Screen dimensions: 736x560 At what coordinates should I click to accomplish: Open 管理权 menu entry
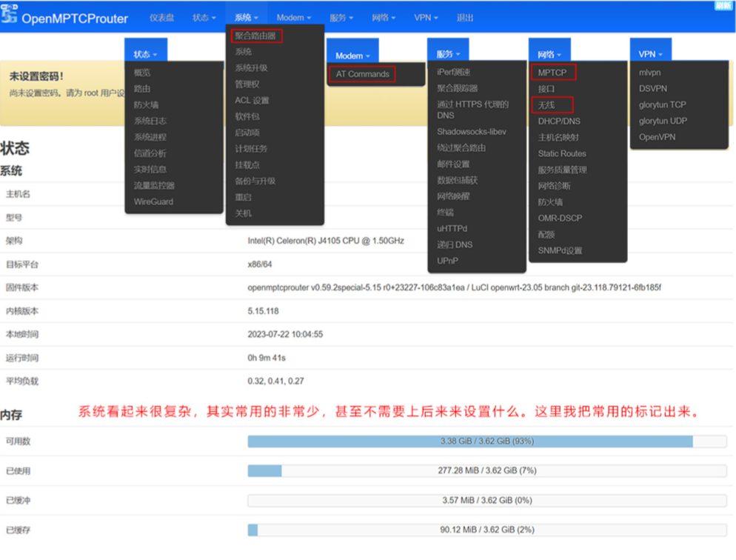247,84
